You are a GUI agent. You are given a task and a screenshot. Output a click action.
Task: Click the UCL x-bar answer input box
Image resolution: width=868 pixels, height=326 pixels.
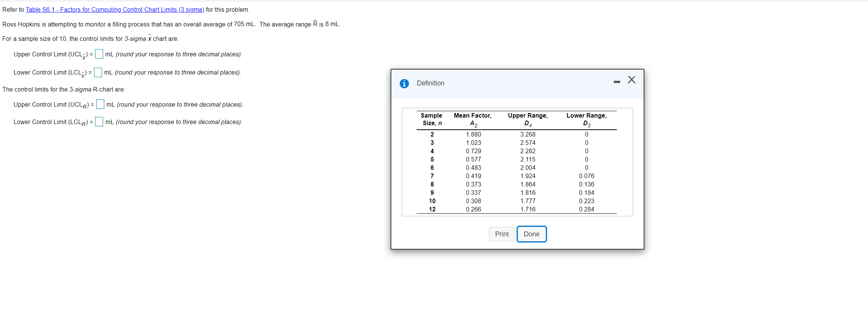click(x=99, y=54)
